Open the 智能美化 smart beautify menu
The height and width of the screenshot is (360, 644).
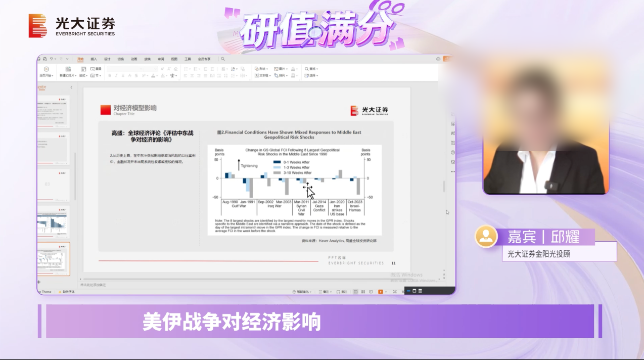[302, 291]
